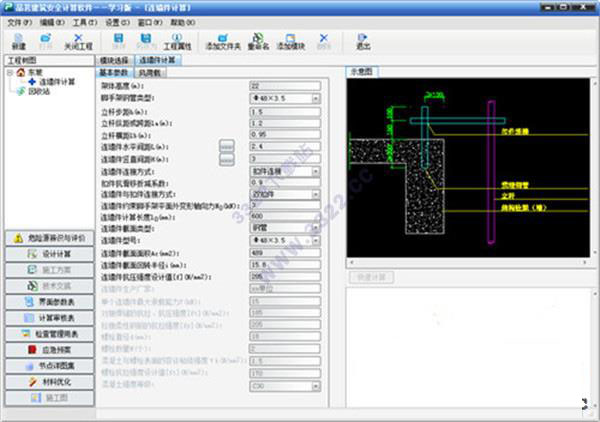This screenshot has height=422, width=600.
Task: Click the 关闭工程 toolbar icon
Action: click(79, 41)
